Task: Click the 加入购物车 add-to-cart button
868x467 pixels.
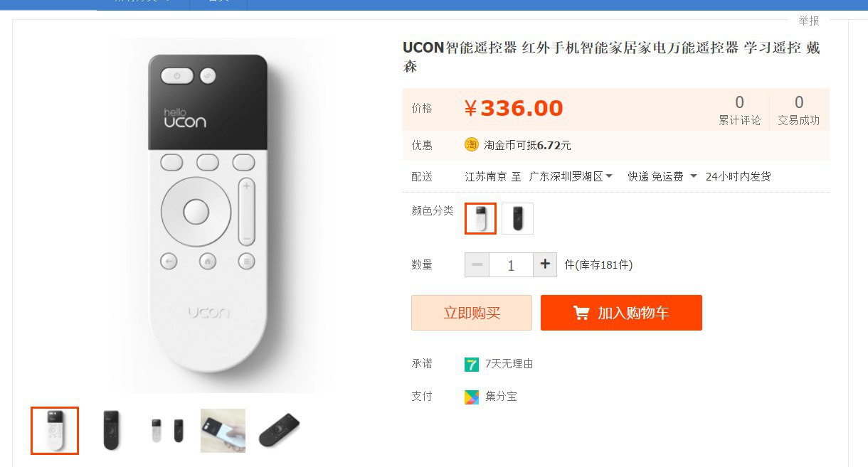Action: coord(621,313)
